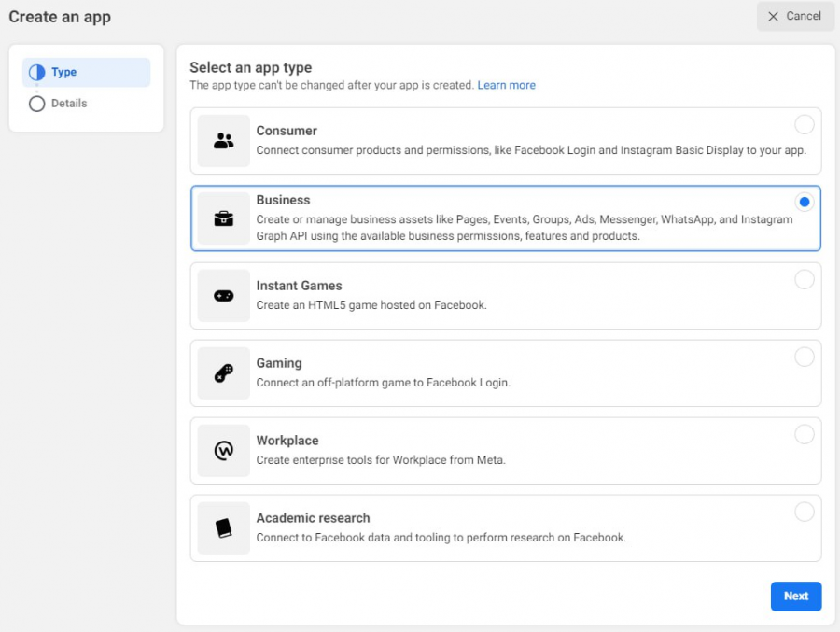840x632 pixels.
Task: Open the Type step in sidebar
Action: [86, 73]
